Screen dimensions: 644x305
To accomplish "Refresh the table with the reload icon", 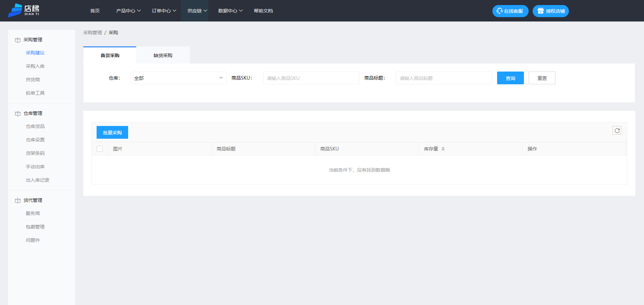I will point(617,130).
